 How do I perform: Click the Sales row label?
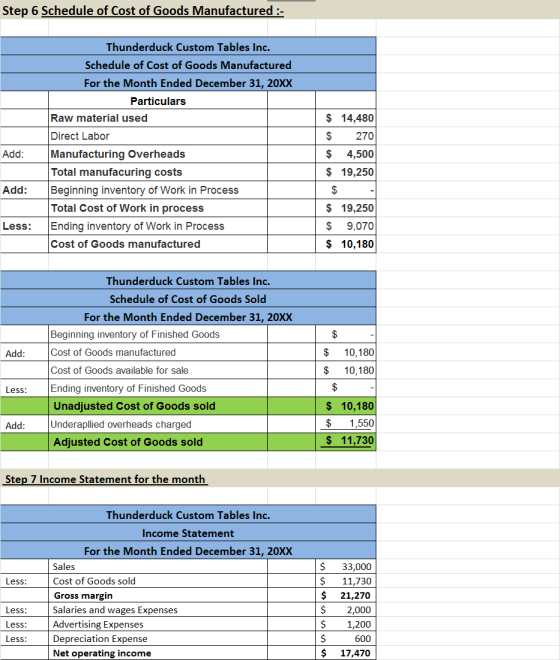64,567
